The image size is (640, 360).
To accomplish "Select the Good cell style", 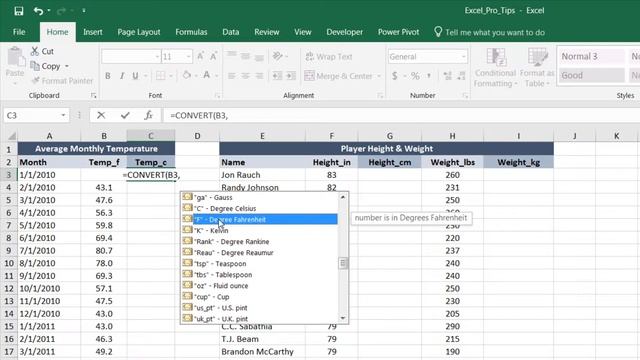I will [591, 75].
